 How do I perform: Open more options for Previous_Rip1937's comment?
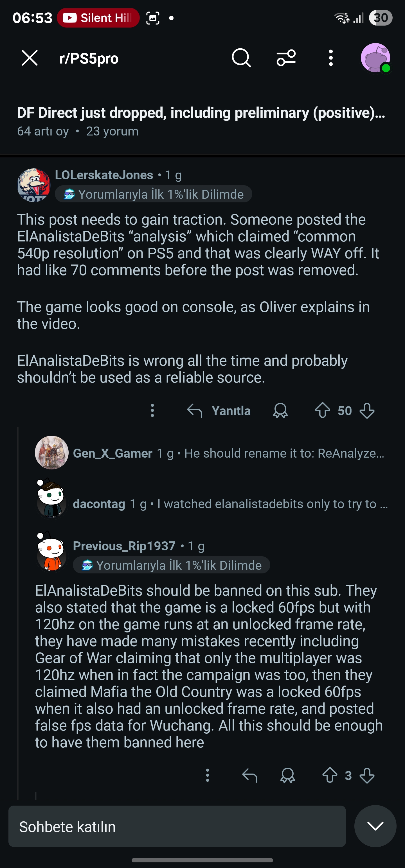[x=207, y=775]
